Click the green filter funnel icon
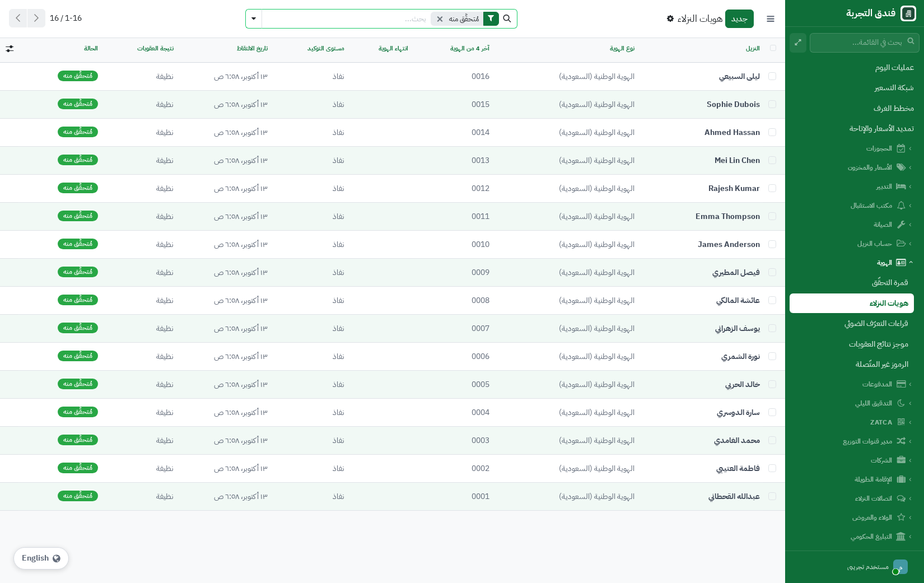Image resolution: width=924 pixels, height=583 pixels. (x=491, y=18)
